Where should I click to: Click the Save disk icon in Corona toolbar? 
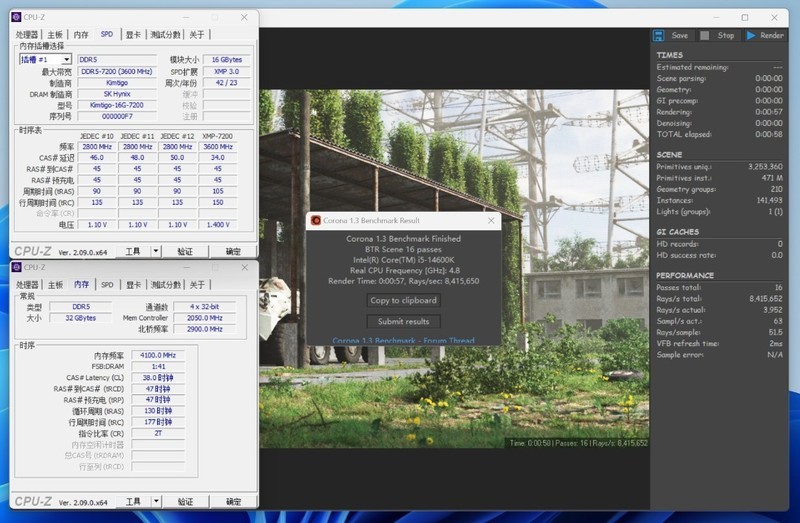(x=659, y=35)
